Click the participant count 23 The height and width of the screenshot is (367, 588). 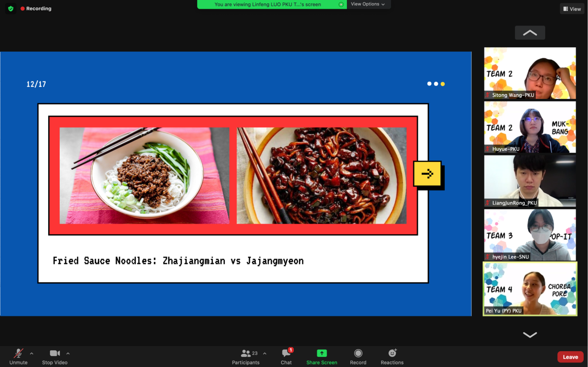(x=255, y=353)
